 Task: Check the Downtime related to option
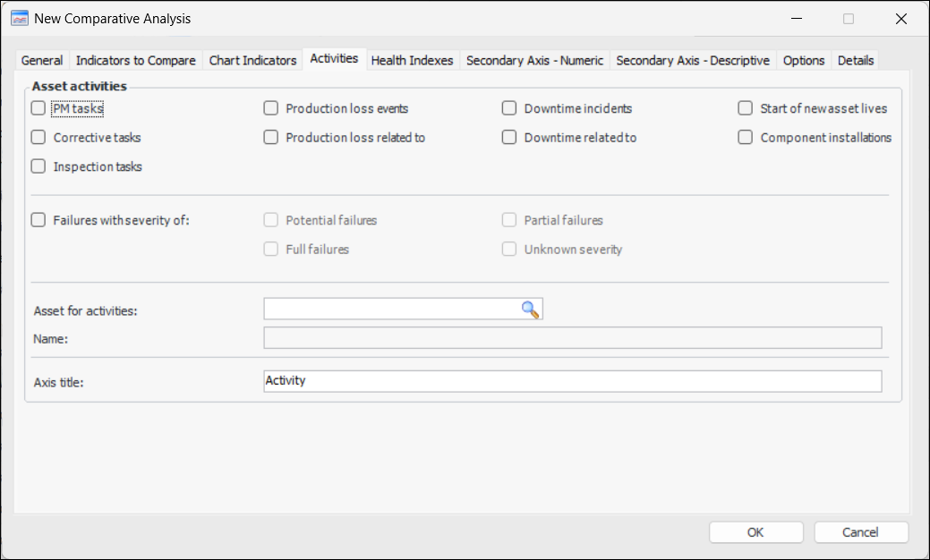(509, 138)
